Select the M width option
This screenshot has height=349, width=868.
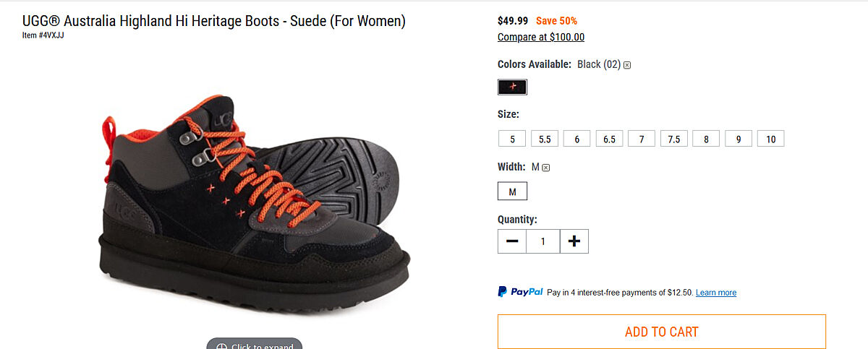512,191
